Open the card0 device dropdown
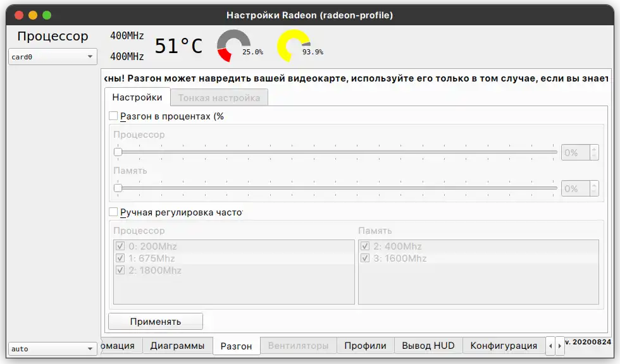The image size is (620, 364). point(53,57)
